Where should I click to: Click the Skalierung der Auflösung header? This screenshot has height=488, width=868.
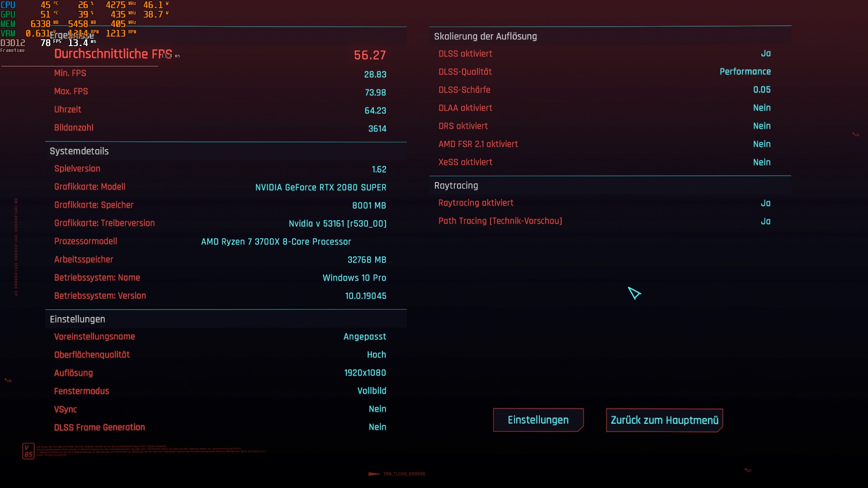485,37
